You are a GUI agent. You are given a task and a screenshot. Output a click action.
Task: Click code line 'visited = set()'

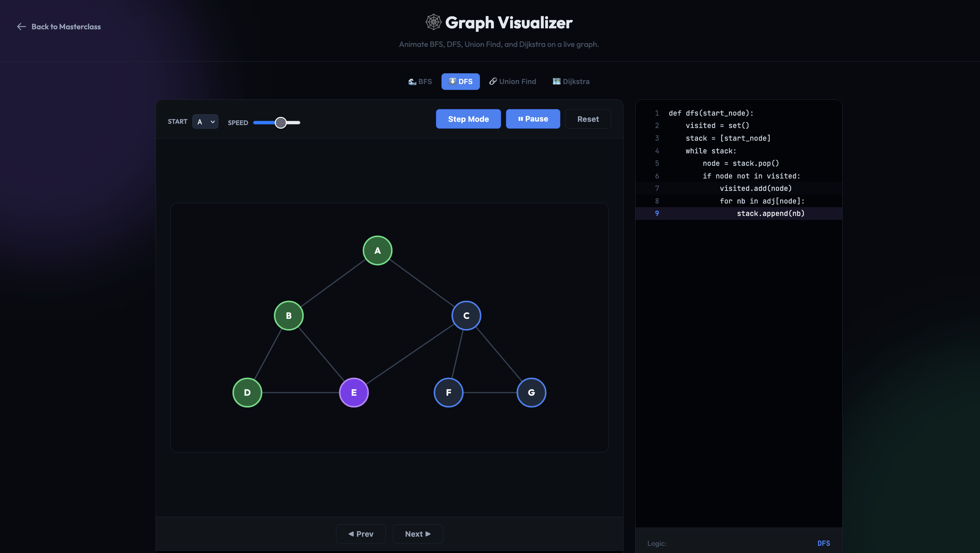(x=739, y=126)
